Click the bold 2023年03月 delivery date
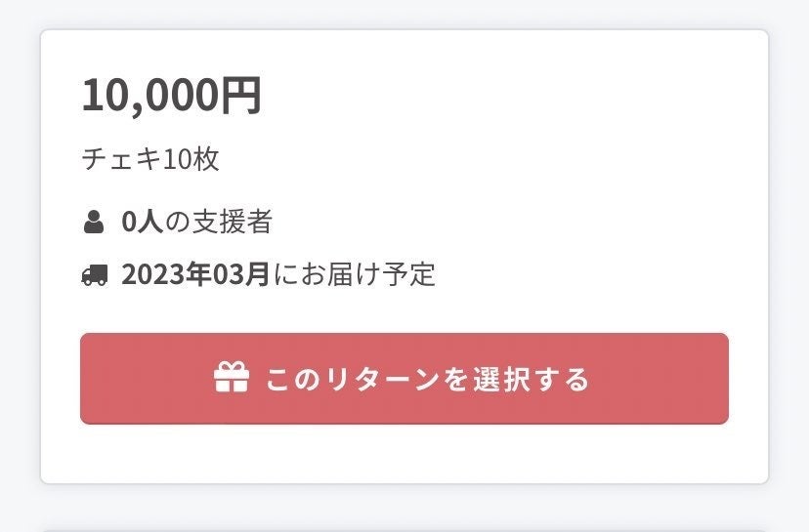This screenshot has width=809, height=532. pos(195,274)
